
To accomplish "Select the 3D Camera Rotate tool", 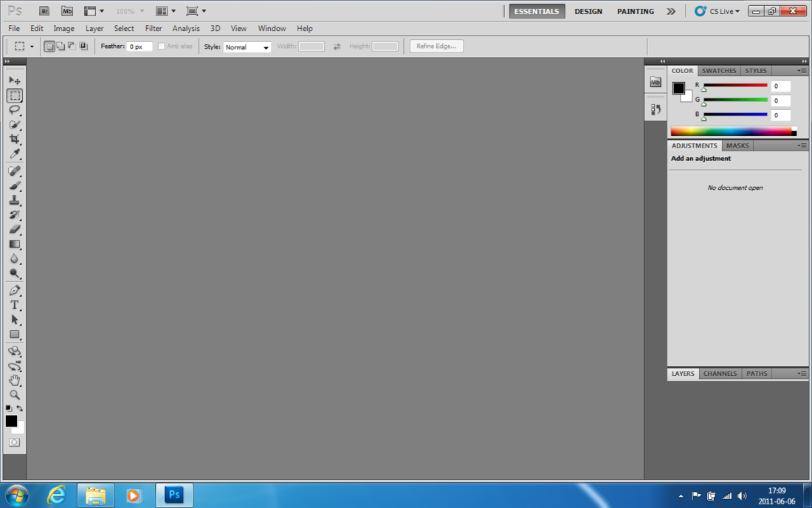I will (x=15, y=366).
